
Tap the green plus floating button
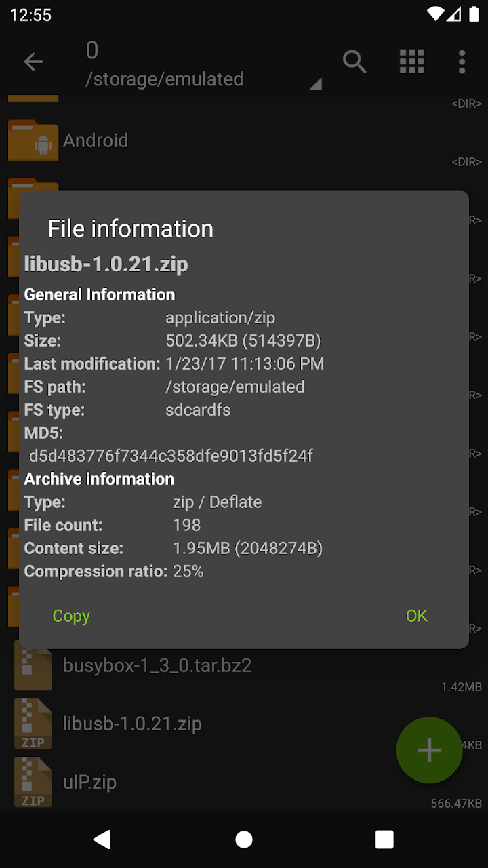click(429, 750)
